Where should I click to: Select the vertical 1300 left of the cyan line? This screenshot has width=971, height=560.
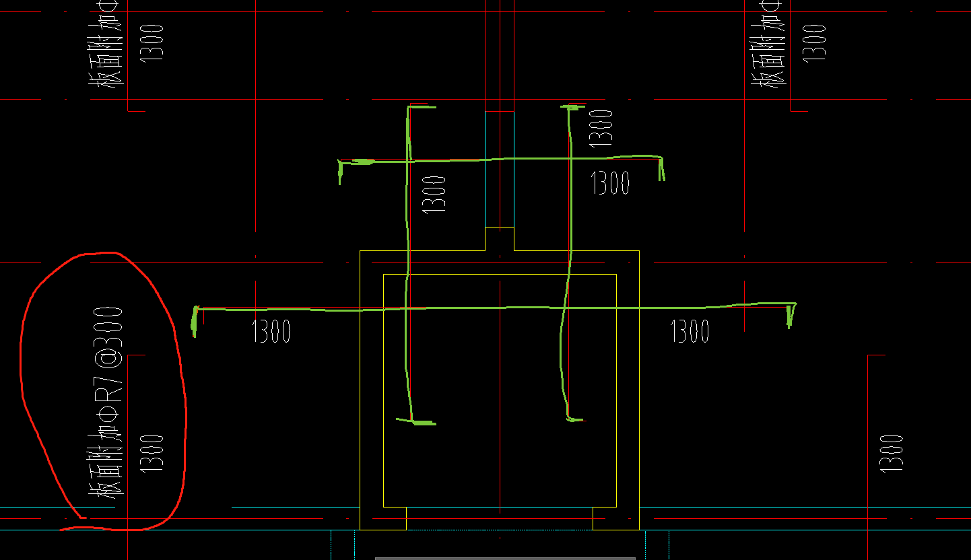click(x=434, y=195)
